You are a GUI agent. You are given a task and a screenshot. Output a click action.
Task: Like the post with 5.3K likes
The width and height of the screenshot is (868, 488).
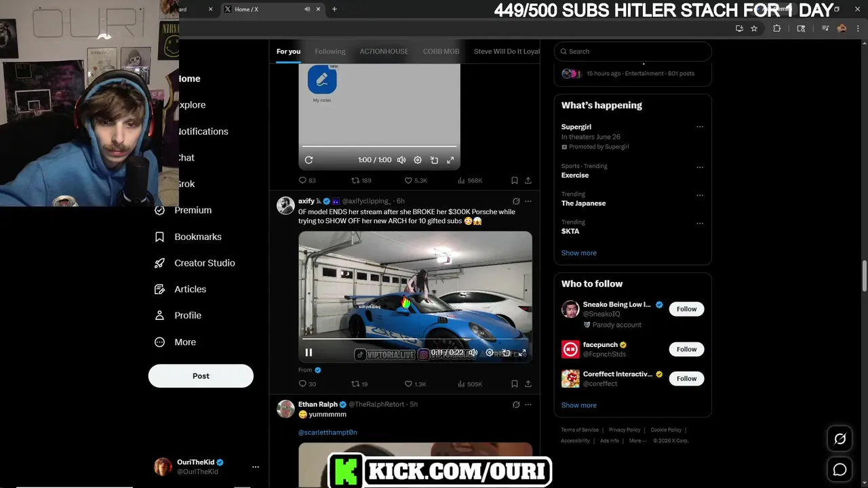click(416, 180)
